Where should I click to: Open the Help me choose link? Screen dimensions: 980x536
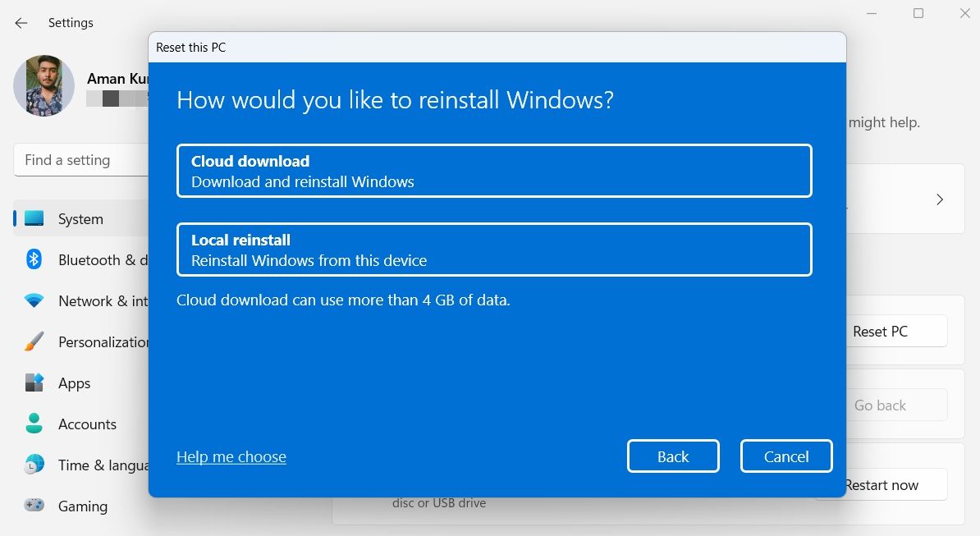click(231, 456)
